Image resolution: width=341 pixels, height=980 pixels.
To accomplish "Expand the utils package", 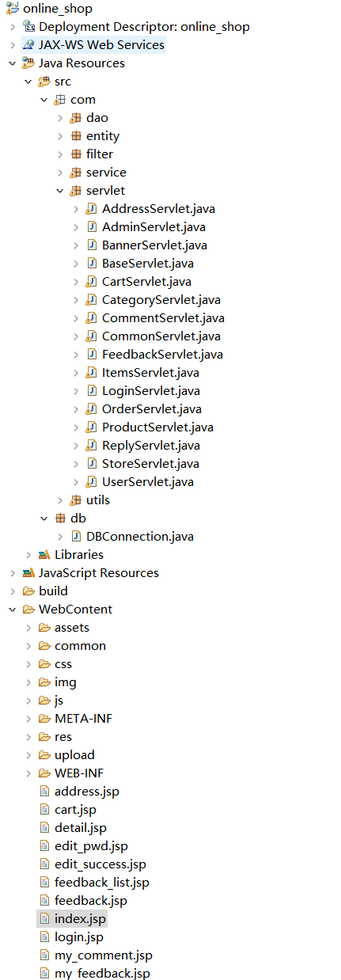I will pos(60,500).
